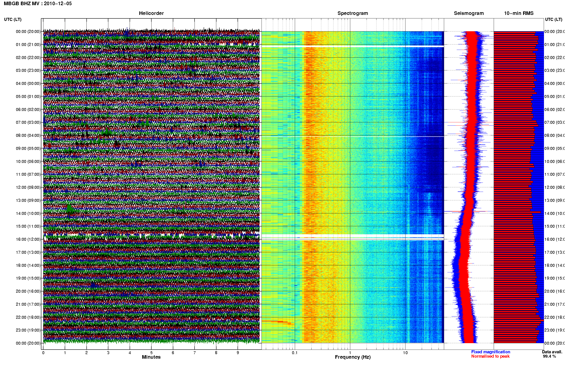Click the white data gap band on the spectrogram near 01:00
The image size is (588, 368).
(x=353, y=46)
